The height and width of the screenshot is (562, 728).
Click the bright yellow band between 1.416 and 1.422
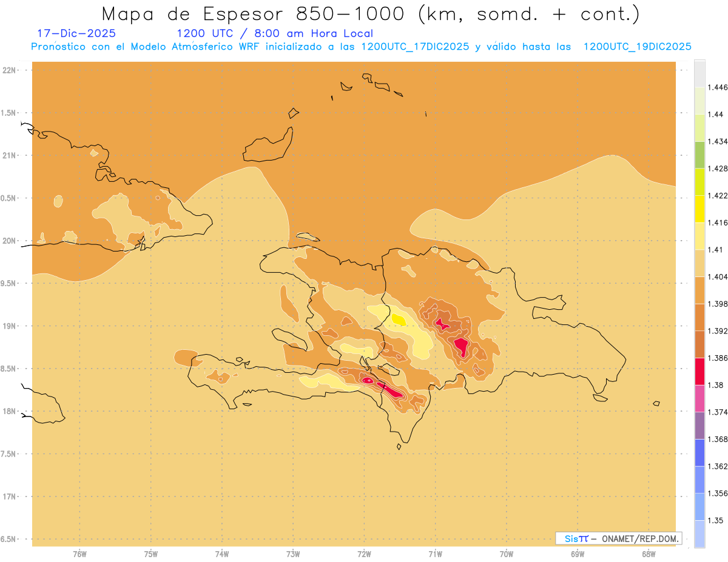(699, 209)
